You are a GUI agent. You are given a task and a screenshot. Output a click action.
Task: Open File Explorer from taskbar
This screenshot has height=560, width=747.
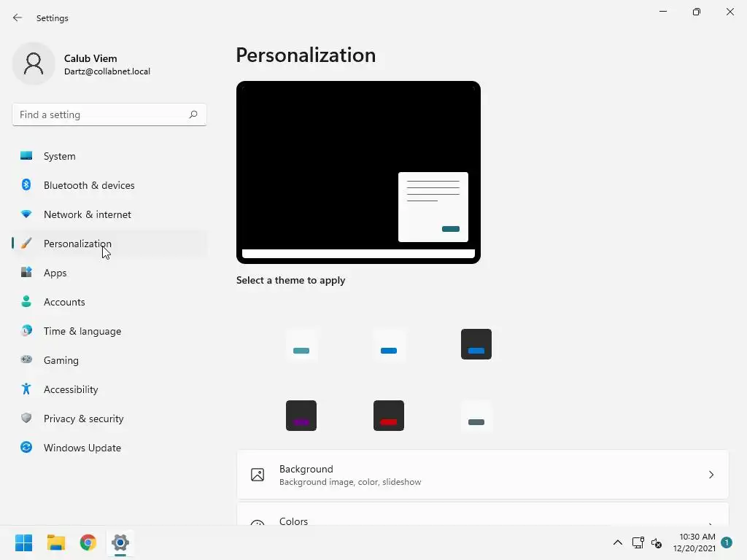(x=55, y=542)
